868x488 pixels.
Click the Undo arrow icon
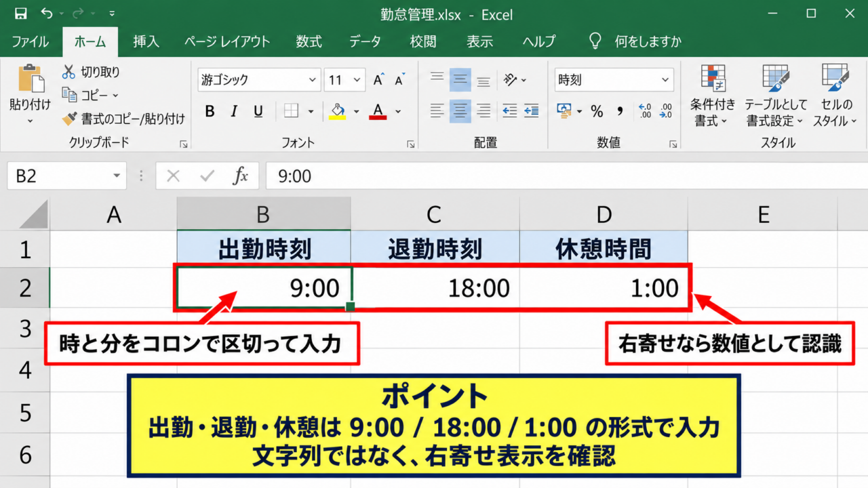(47, 13)
